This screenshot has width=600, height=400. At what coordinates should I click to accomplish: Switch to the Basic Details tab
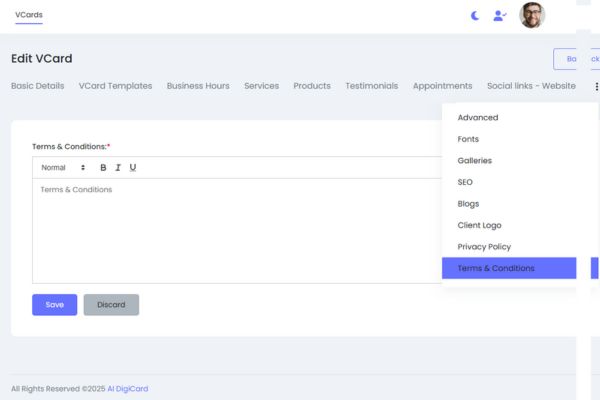38,86
